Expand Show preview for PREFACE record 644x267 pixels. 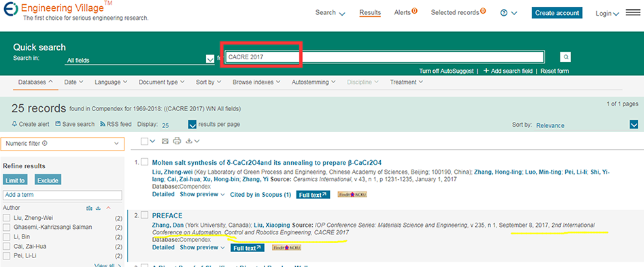click(203, 247)
